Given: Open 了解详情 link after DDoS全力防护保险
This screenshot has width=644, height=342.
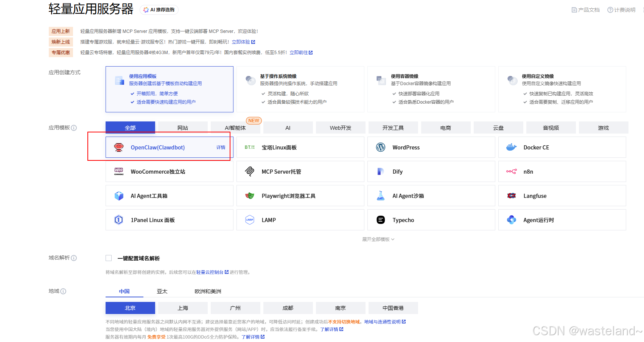Looking at the screenshot, I should coord(253,337).
